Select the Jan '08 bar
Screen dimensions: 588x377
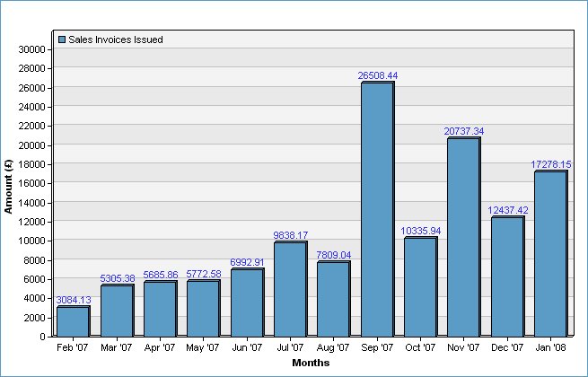(x=550, y=253)
